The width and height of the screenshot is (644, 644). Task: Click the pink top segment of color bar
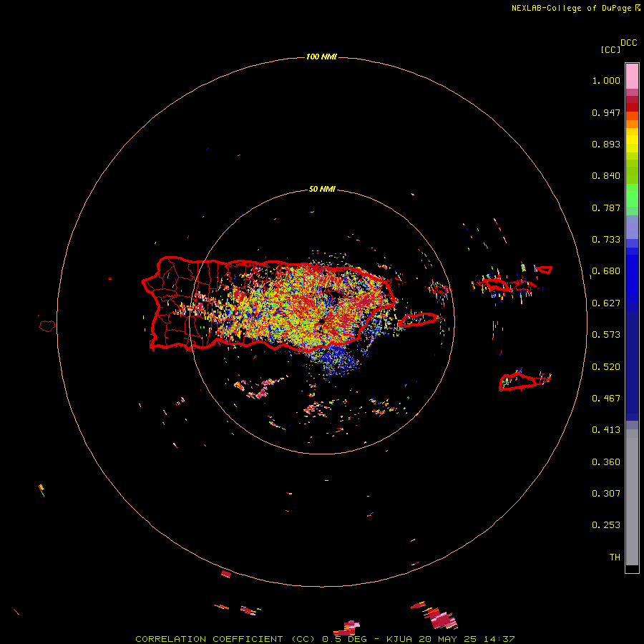tap(632, 76)
